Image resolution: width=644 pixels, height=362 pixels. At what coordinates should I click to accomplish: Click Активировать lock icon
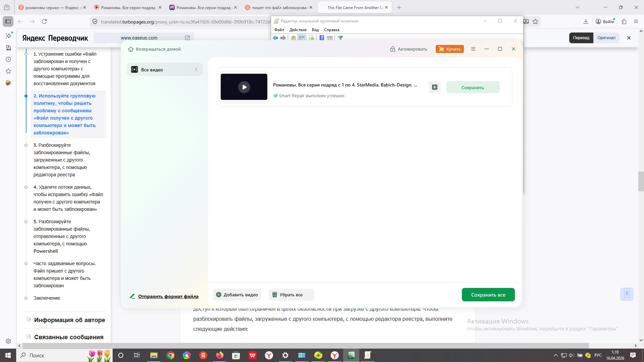click(392, 49)
